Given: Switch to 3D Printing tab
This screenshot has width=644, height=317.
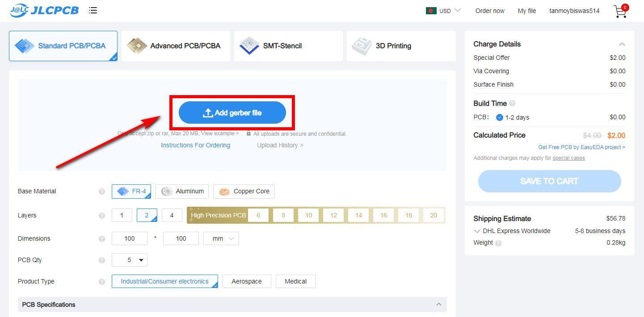Looking at the screenshot, I should pyautogui.click(x=401, y=46).
